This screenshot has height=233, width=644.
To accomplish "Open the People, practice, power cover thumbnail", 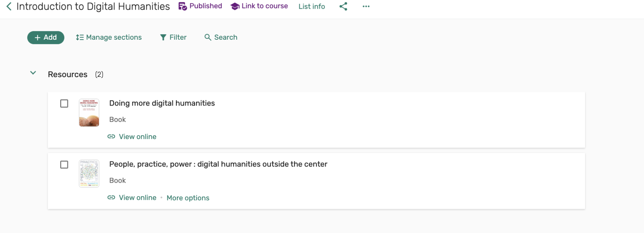I will [x=89, y=174].
